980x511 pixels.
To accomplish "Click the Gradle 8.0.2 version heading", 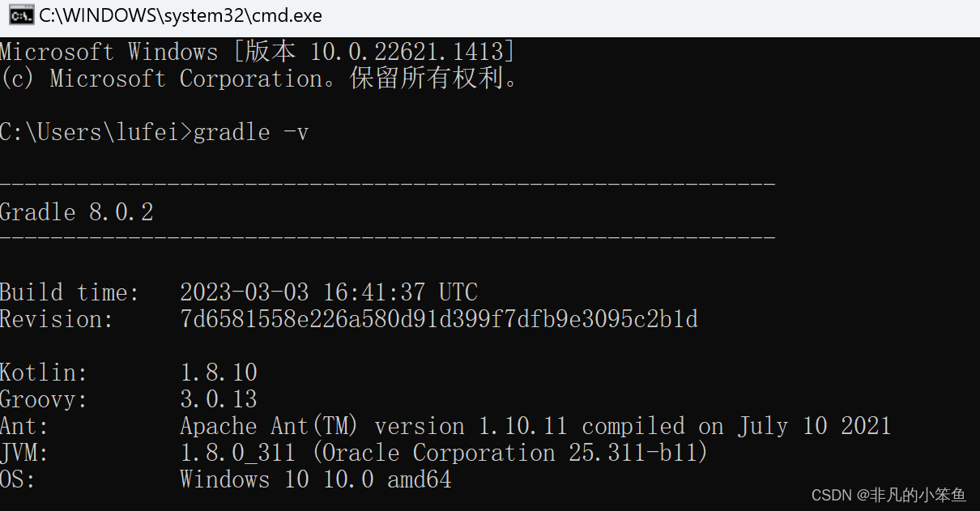I will (76, 212).
